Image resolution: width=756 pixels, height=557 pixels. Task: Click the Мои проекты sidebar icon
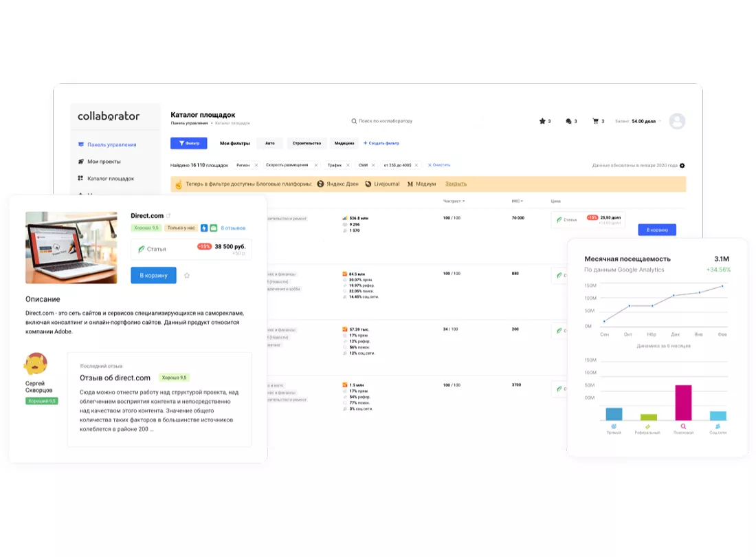[x=82, y=161]
